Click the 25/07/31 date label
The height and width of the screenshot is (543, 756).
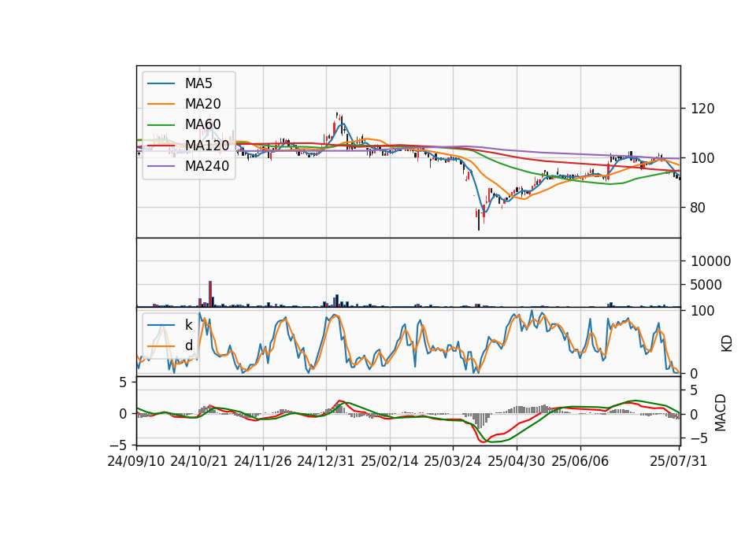[x=678, y=461]
